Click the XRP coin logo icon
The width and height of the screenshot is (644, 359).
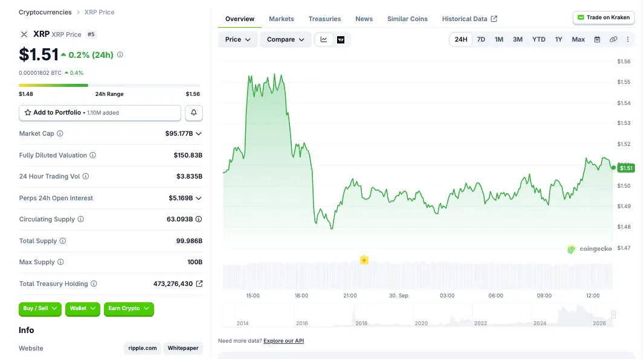[24, 34]
